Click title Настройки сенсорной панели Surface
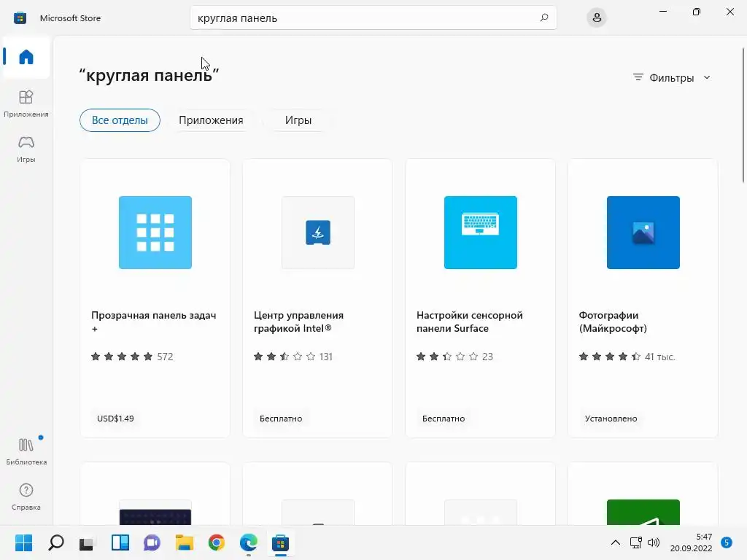Image resolution: width=747 pixels, height=560 pixels. coord(469,322)
